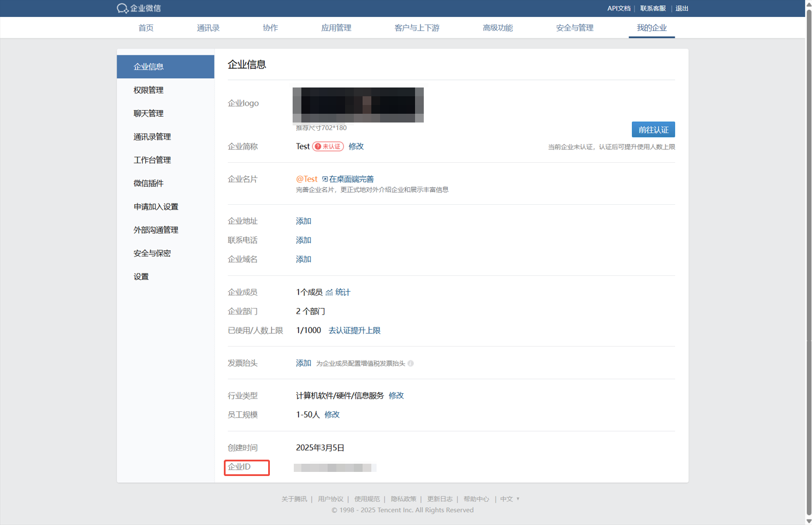This screenshot has height=525, width=812.
Task: Click 在桌面端完善 link with arrow icon
Action: tap(348, 179)
